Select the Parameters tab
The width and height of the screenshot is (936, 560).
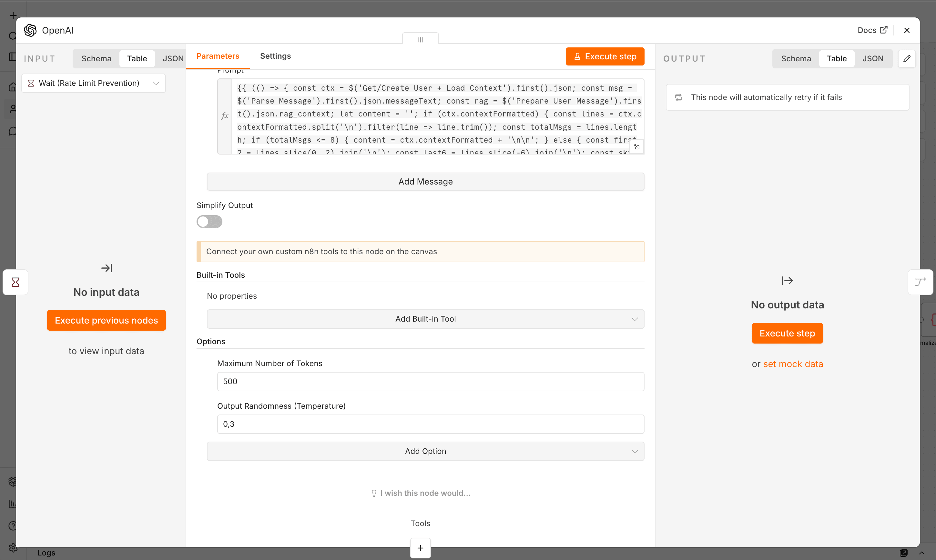pyautogui.click(x=218, y=56)
